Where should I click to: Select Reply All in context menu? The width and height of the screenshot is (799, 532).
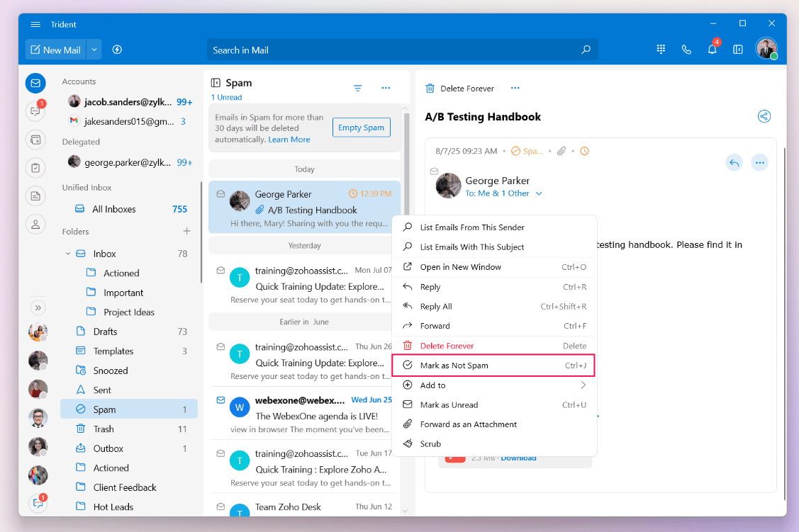494,307
